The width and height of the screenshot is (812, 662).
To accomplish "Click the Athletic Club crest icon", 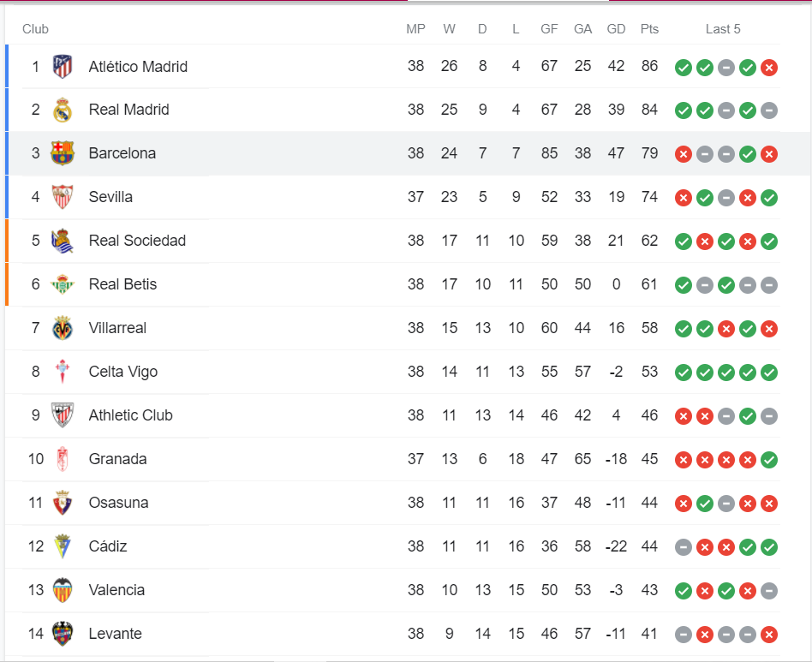I will click(63, 415).
